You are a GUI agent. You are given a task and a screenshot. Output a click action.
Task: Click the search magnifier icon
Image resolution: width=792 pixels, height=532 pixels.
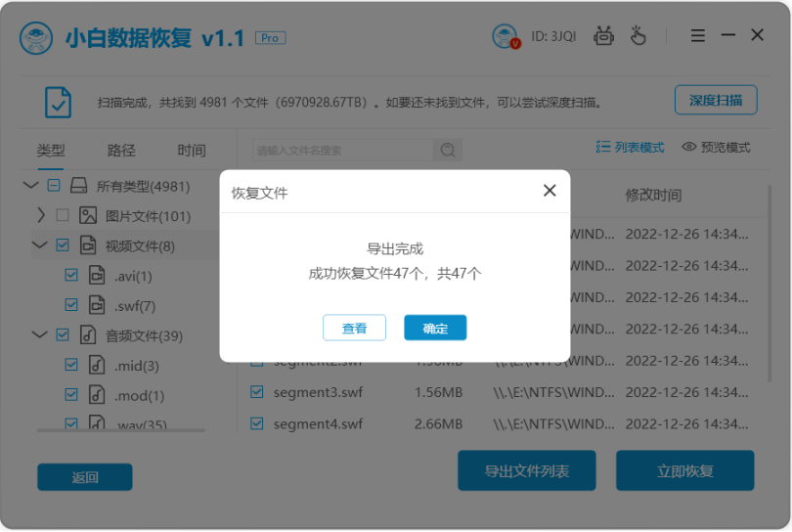click(448, 151)
